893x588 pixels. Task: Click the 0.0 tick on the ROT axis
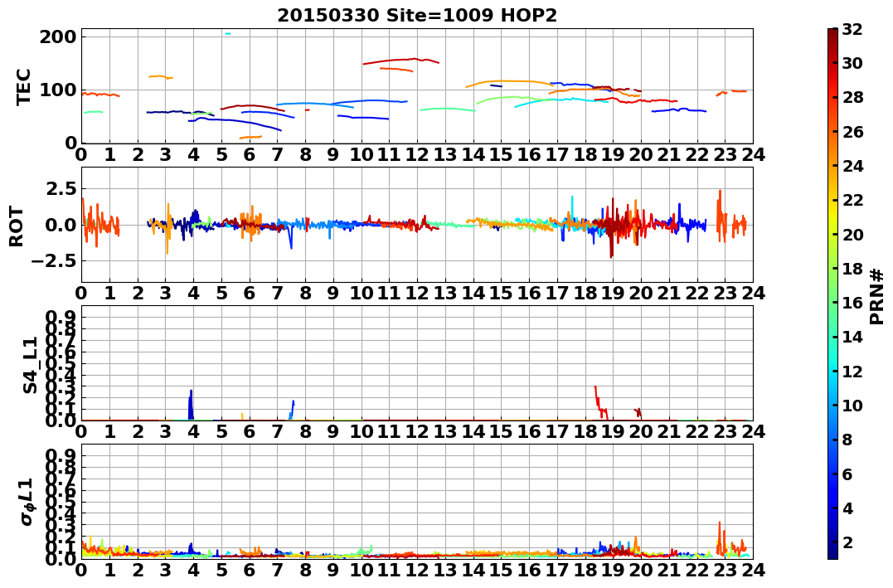tap(60, 225)
